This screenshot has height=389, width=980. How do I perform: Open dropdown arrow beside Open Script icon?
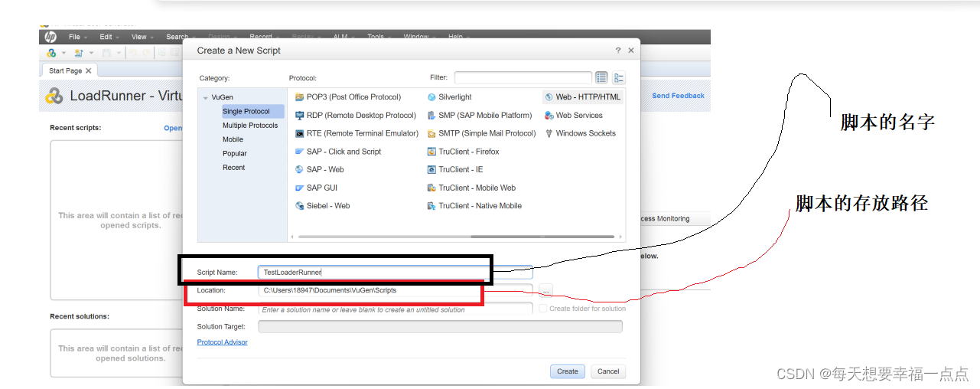click(x=91, y=53)
